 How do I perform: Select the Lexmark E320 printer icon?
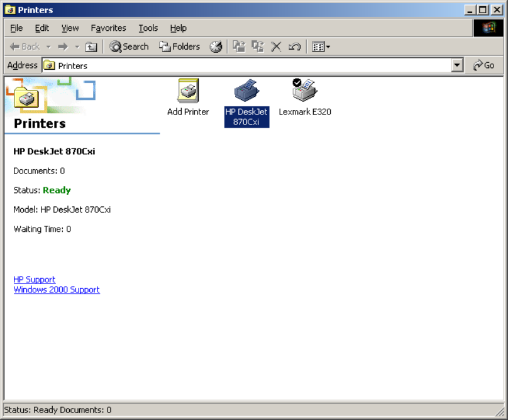pos(305,97)
